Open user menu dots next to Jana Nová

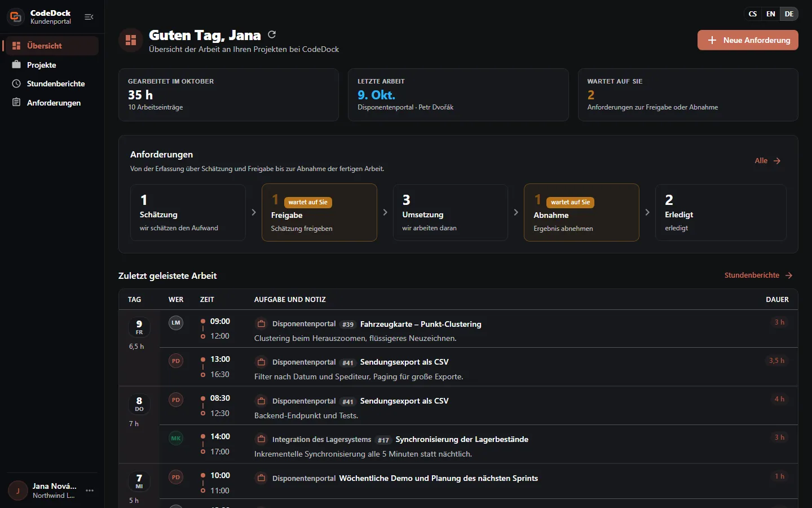tap(90, 491)
